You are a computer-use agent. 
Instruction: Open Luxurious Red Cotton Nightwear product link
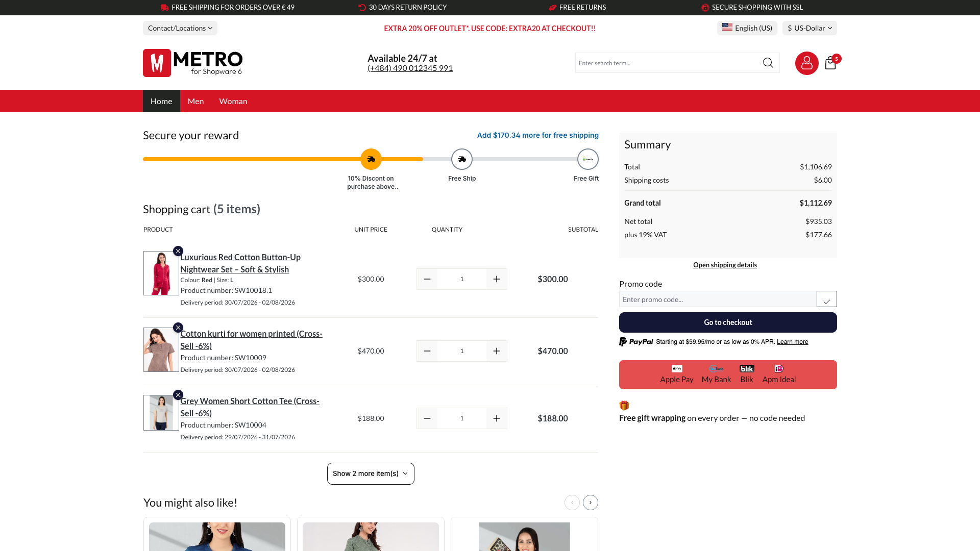[x=240, y=263]
